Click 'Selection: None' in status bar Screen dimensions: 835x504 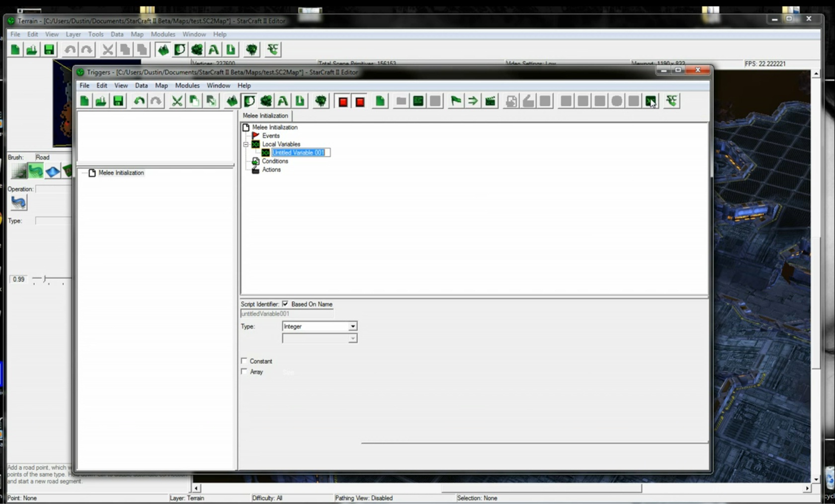coord(477,498)
